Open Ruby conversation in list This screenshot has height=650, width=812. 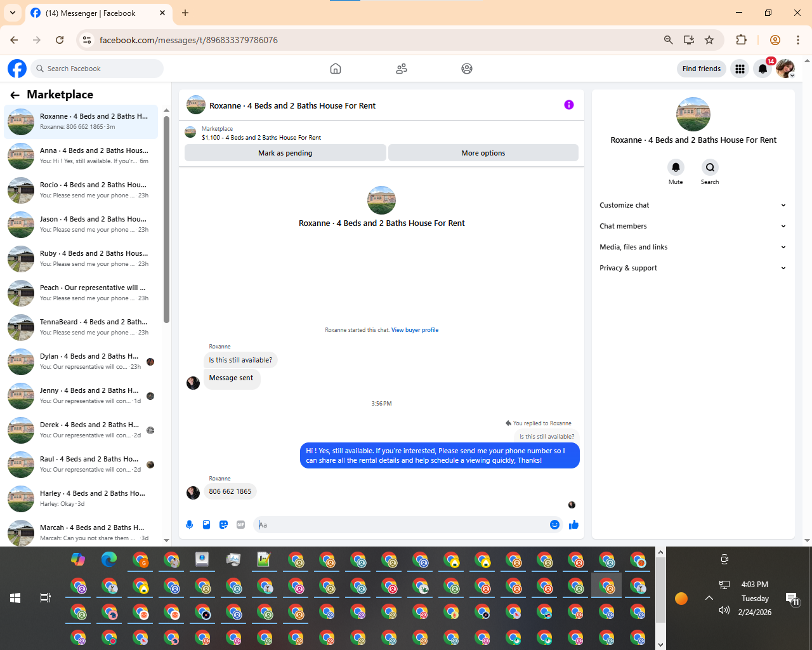[81, 258]
